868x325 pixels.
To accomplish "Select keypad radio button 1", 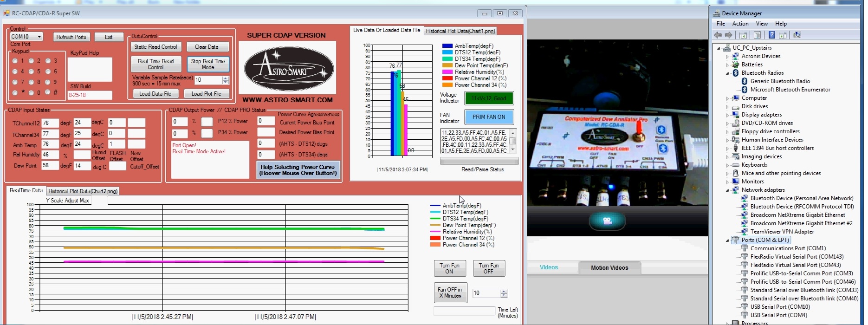I will point(15,61).
